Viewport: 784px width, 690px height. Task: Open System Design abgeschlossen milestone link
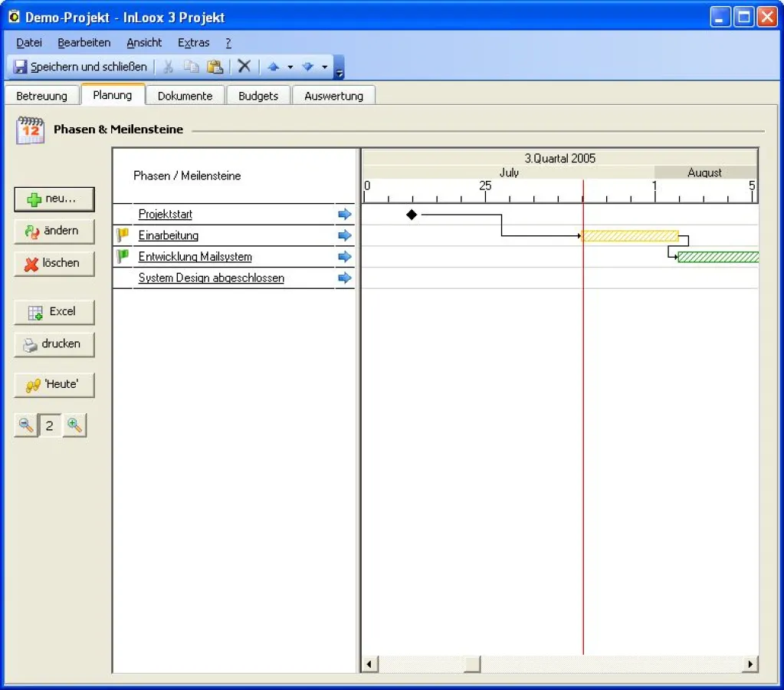[x=211, y=278]
